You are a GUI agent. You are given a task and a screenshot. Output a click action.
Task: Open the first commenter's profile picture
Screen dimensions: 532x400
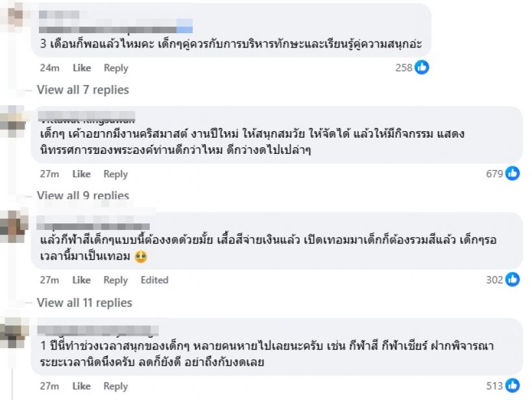coord(14,14)
